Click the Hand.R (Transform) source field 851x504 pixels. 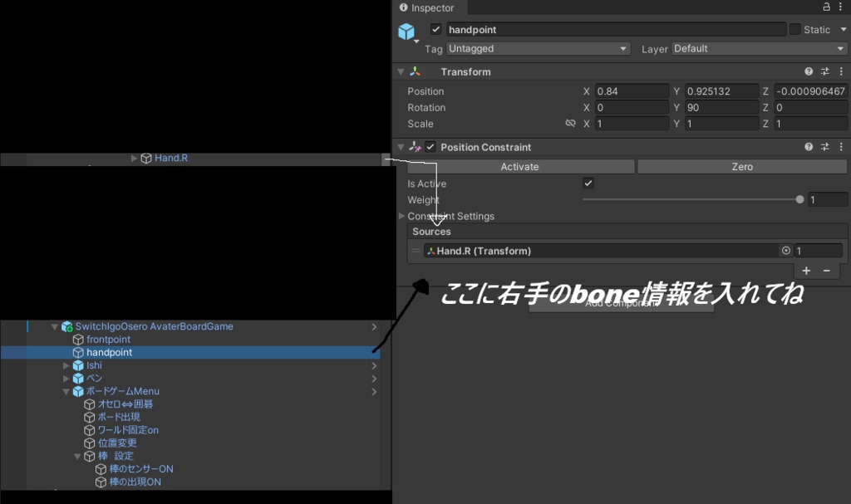(602, 251)
